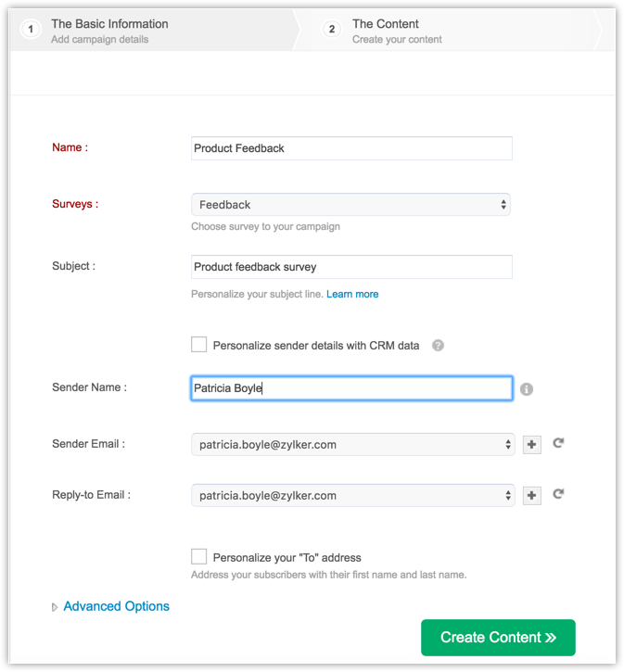Open the Reply-to Email dropdown

pyautogui.click(x=352, y=496)
